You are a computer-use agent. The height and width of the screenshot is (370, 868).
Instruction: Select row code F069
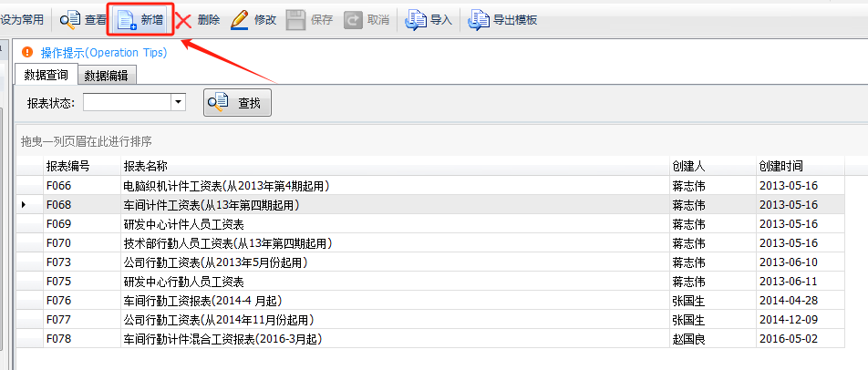coord(58,224)
